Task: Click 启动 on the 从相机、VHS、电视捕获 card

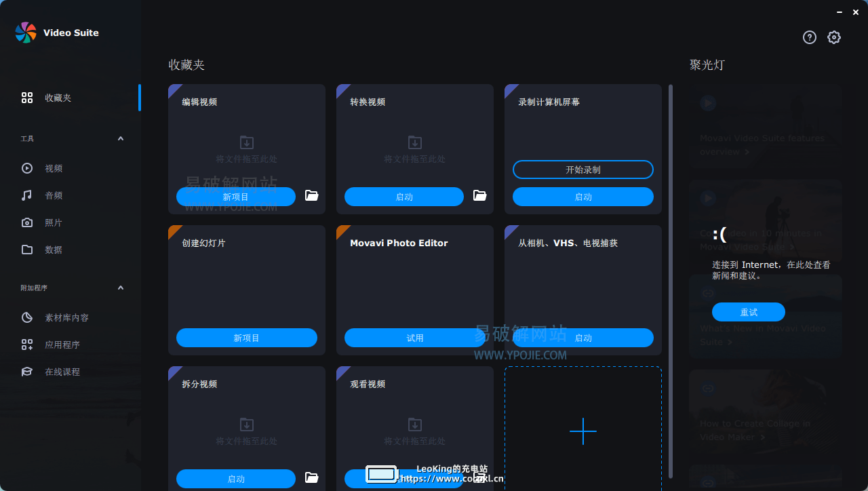Action: click(583, 338)
